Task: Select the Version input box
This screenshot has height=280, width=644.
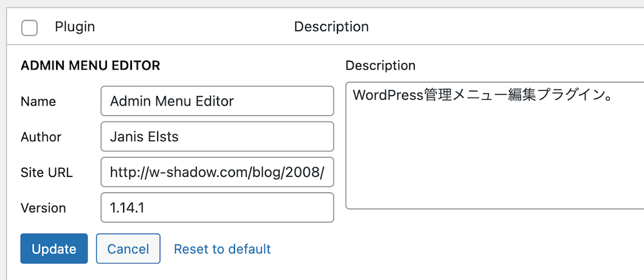Action: coord(217,207)
